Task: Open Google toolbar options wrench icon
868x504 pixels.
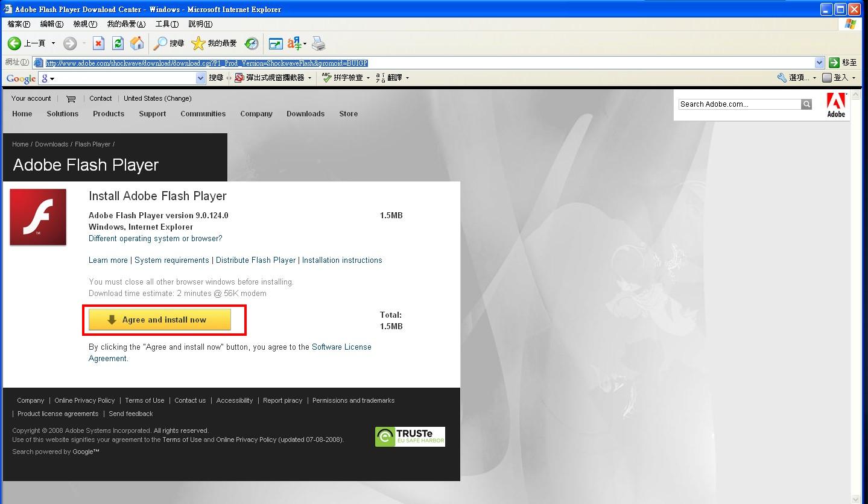Action: point(782,78)
